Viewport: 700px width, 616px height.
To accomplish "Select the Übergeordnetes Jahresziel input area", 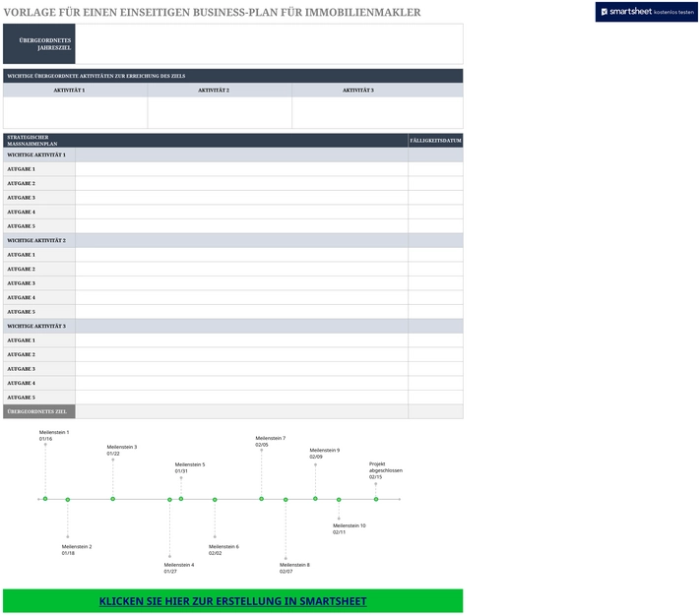I will click(269, 43).
